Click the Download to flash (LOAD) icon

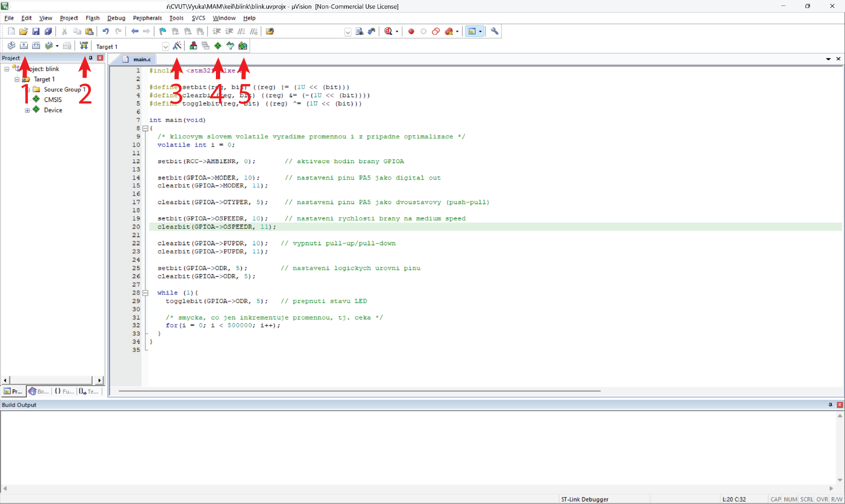84,46
